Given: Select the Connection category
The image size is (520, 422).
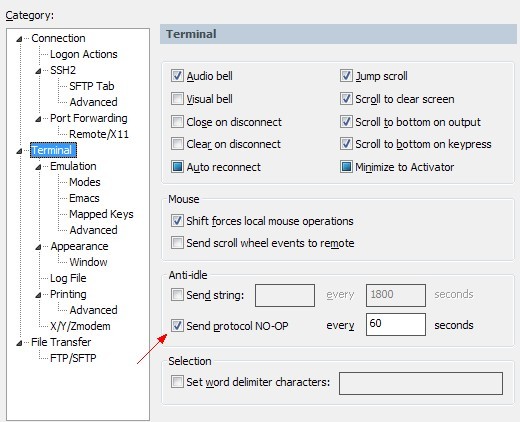Looking at the screenshot, I should click(x=58, y=38).
